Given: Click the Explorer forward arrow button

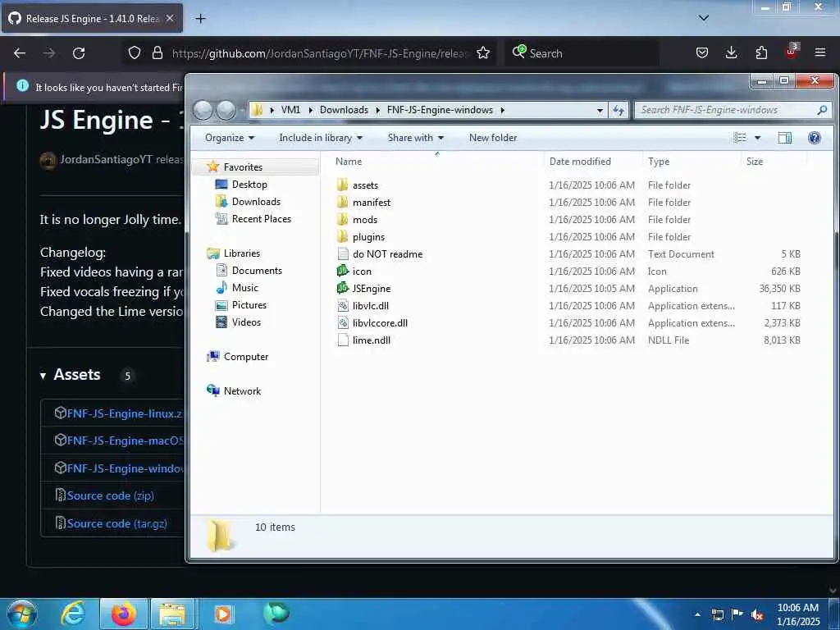Looking at the screenshot, I should pos(226,111).
